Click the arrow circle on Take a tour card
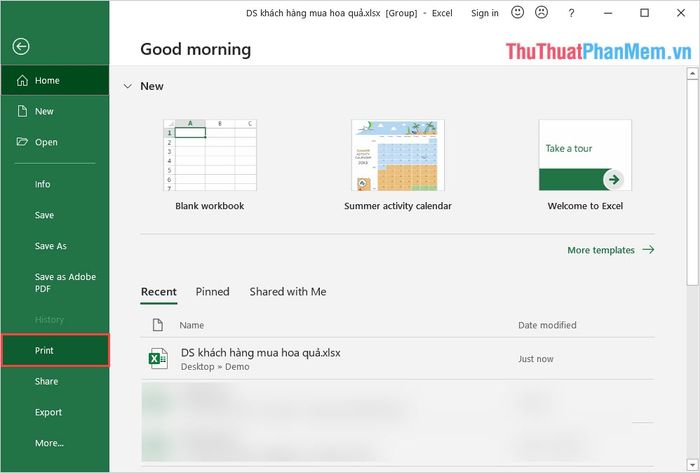The width and height of the screenshot is (700, 473). [x=614, y=179]
